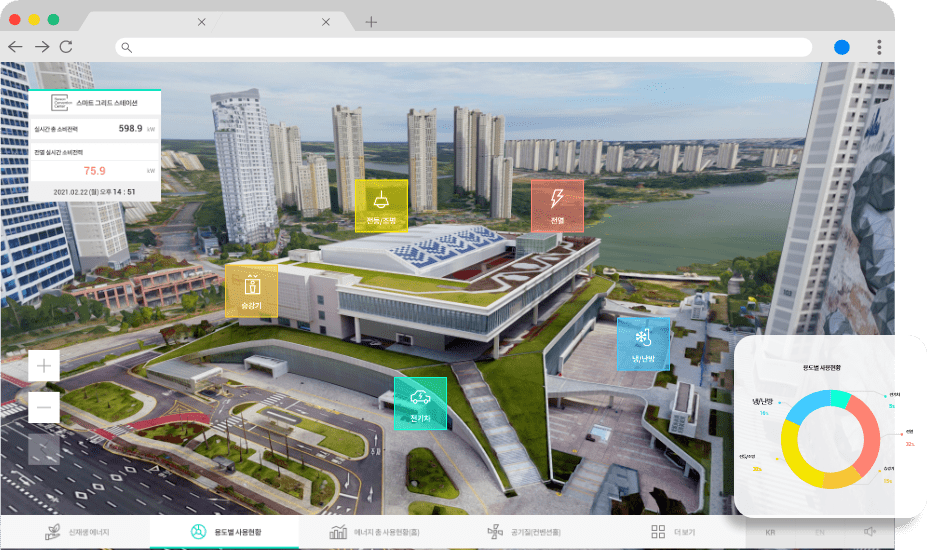Open a new tab with the plus button
Image resolution: width=929 pixels, height=550 pixels.
371,22
